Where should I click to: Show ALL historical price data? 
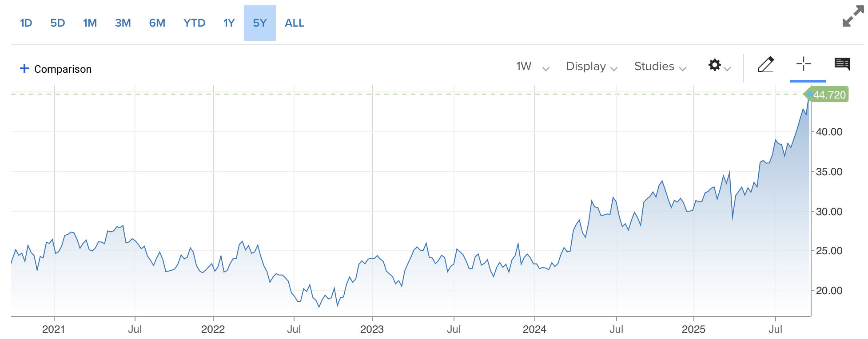[x=294, y=23]
